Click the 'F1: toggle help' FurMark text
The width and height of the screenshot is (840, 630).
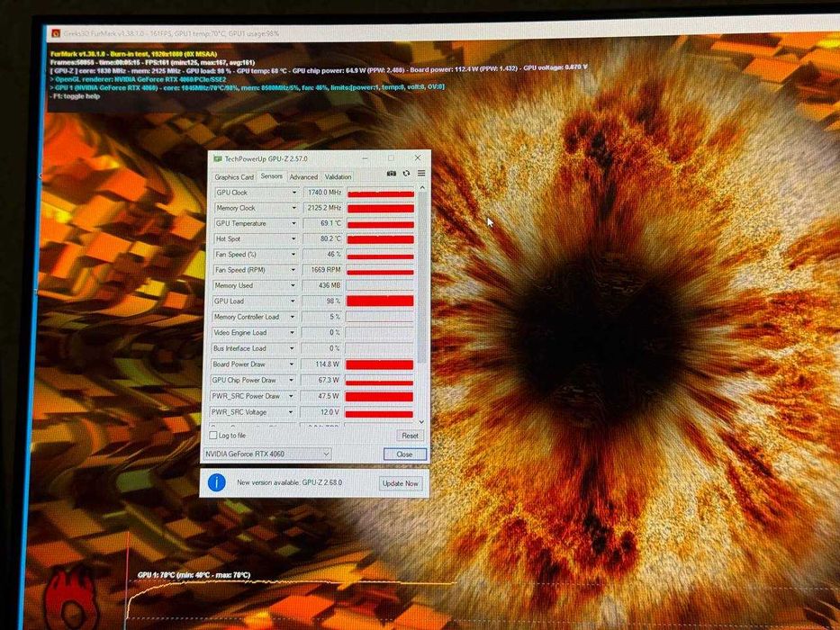pyautogui.click(x=75, y=96)
